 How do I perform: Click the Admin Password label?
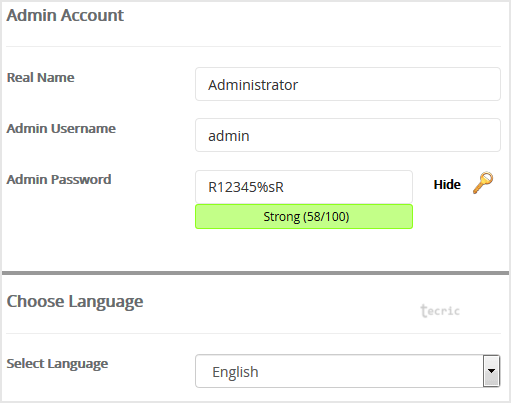59,179
